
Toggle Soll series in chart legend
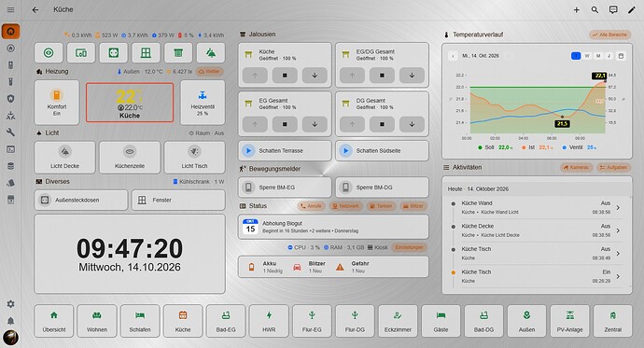click(x=495, y=147)
